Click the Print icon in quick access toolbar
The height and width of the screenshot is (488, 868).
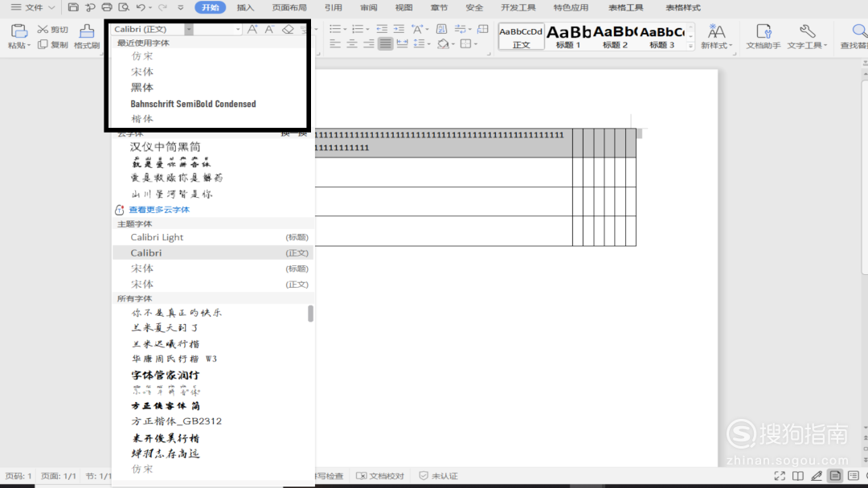107,7
